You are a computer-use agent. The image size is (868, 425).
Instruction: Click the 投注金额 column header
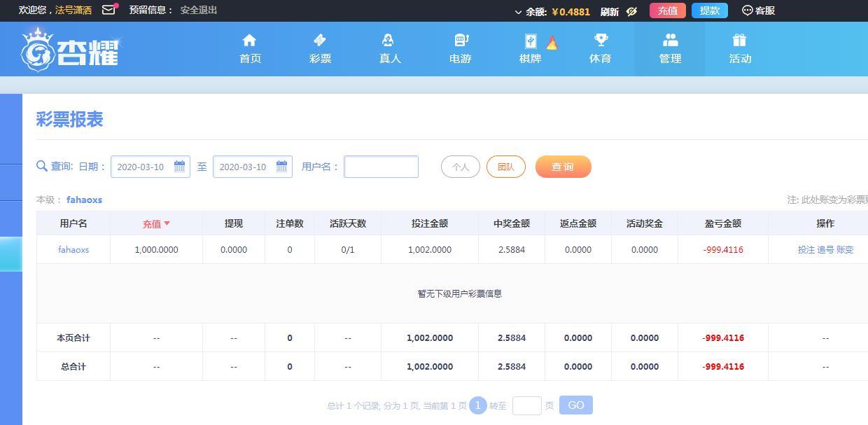click(x=430, y=223)
